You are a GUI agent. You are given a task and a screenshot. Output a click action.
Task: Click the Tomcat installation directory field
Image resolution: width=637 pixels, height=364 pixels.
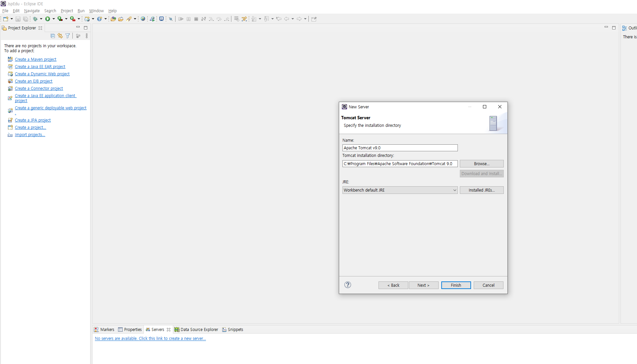(400, 164)
